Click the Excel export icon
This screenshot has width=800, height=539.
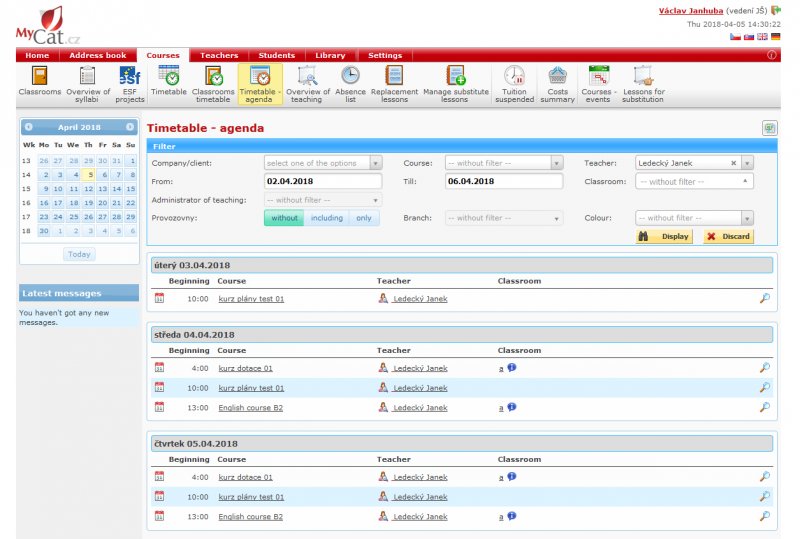[x=770, y=129]
